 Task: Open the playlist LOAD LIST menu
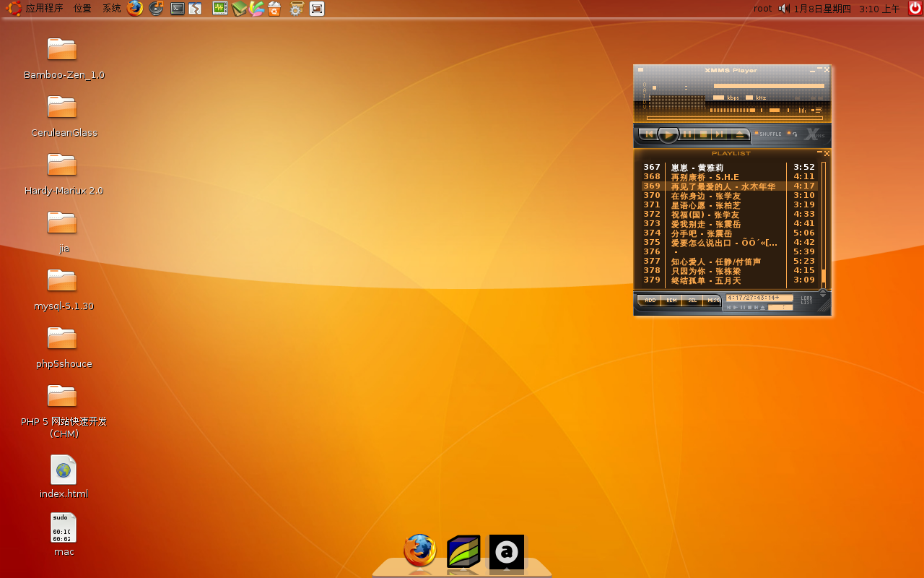click(x=806, y=301)
